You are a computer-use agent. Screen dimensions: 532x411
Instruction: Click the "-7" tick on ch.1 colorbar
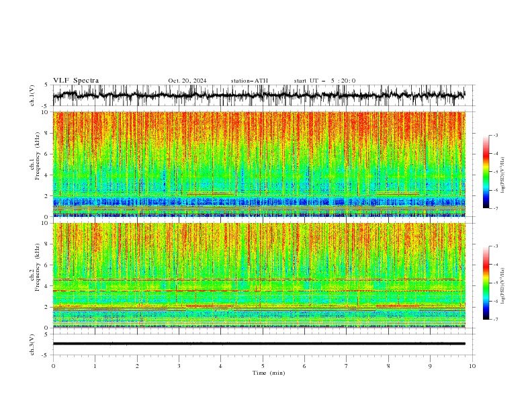point(495,208)
